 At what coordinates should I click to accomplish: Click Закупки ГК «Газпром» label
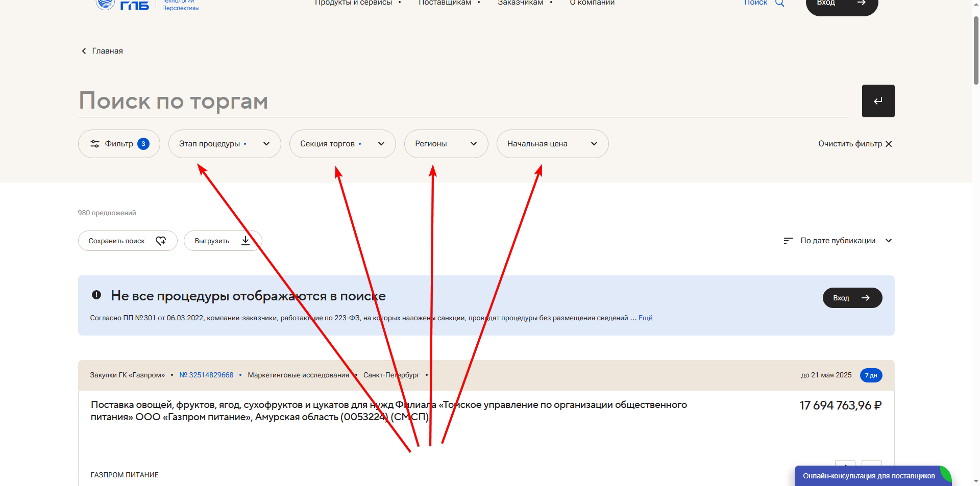(x=128, y=375)
